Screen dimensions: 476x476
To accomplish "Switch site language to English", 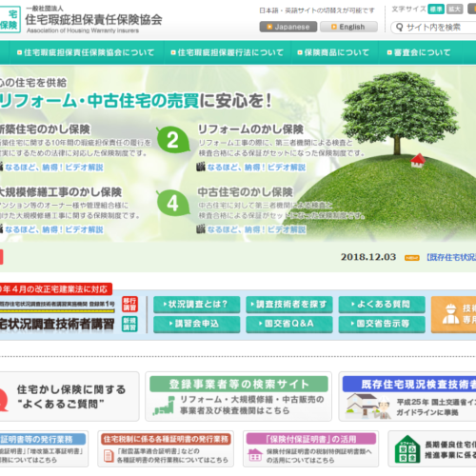I will [348, 27].
